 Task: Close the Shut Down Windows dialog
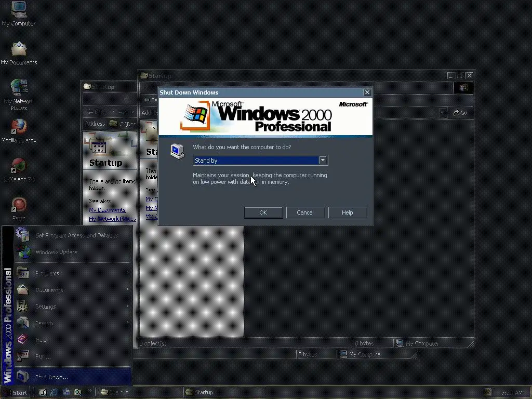coord(367,92)
